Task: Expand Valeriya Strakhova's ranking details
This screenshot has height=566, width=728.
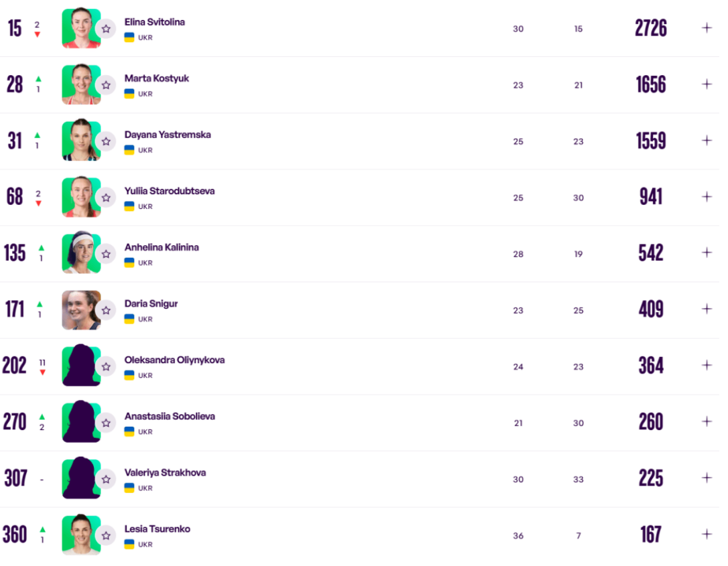Action: coord(707,478)
